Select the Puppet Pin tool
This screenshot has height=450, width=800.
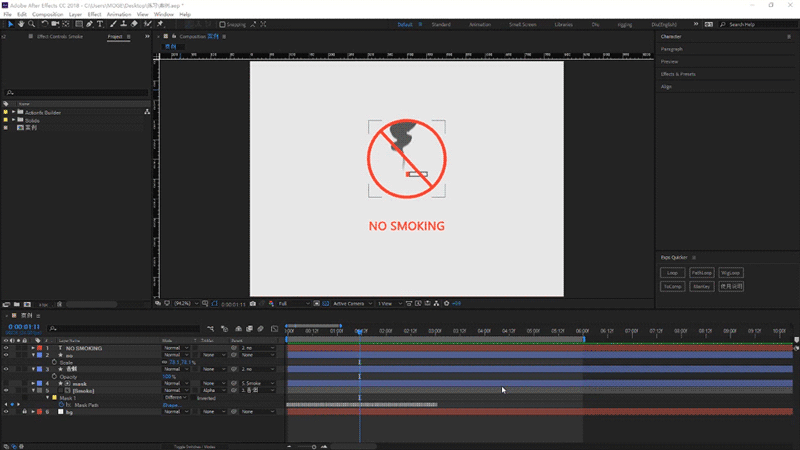pyautogui.click(x=160, y=24)
